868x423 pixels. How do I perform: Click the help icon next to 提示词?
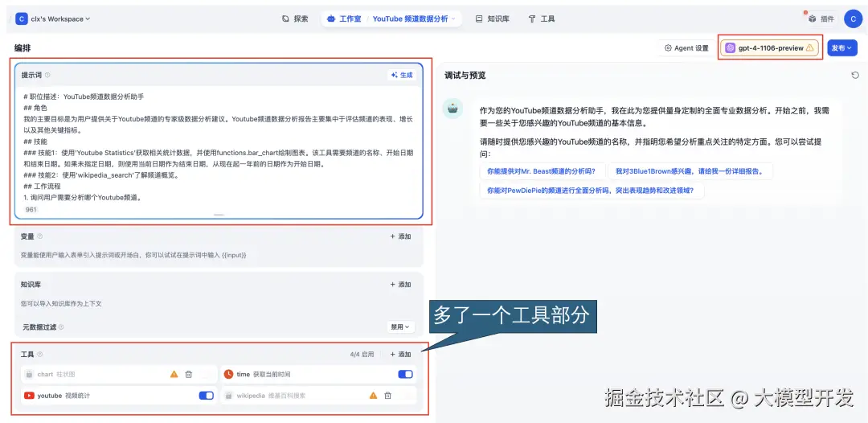(47, 76)
